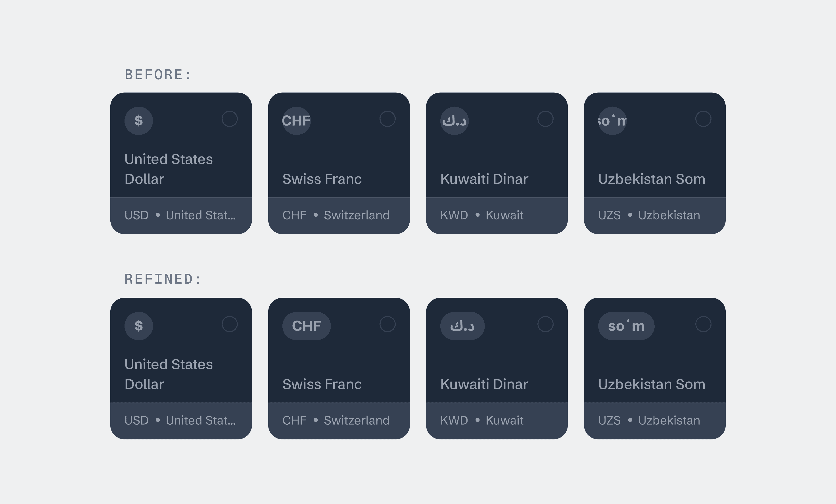Click the clipped so'm badge in the Before row
The width and height of the screenshot is (836, 504).
tap(612, 121)
